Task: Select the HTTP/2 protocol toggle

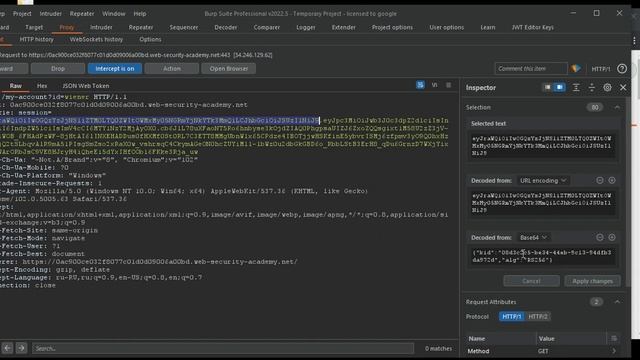Action: click(538, 316)
